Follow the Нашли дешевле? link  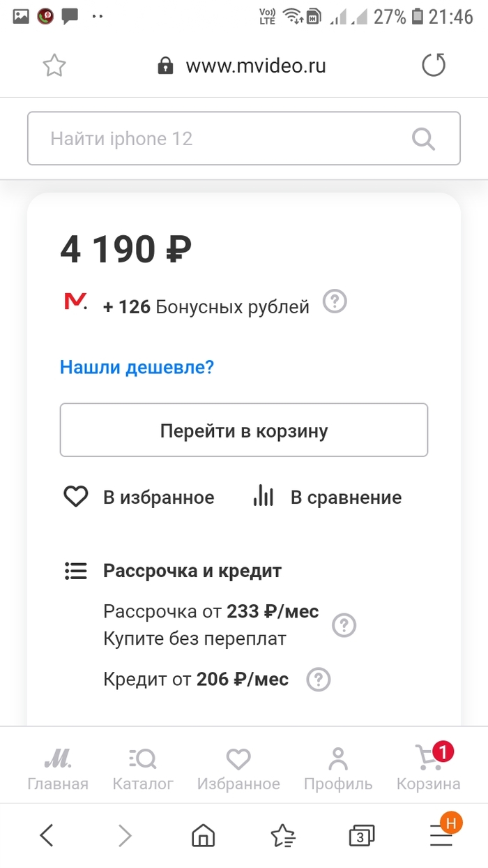tap(137, 367)
